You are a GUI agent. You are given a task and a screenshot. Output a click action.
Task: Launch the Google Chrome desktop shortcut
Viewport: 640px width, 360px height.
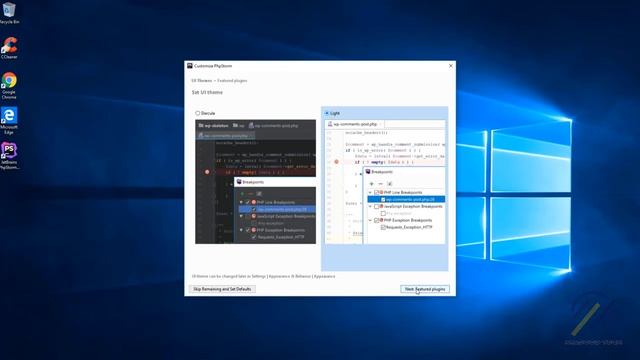[9, 85]
